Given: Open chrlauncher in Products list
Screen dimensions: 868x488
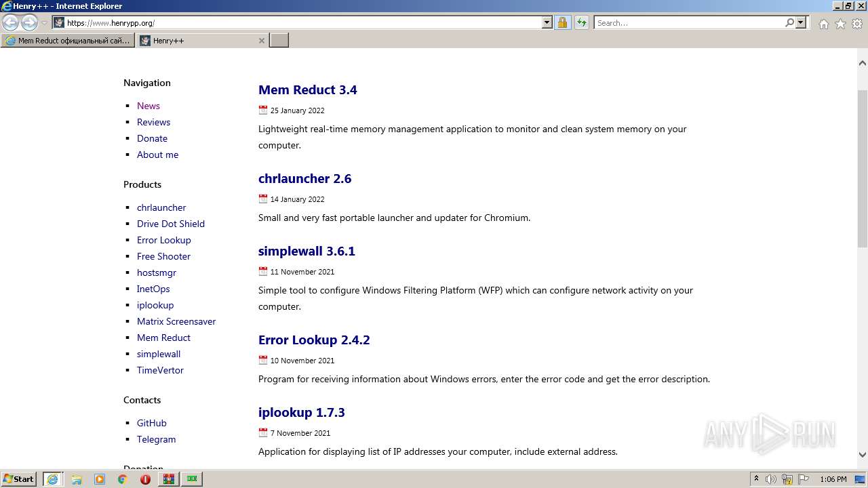Looking at the screenshot, I should point(161,207).
